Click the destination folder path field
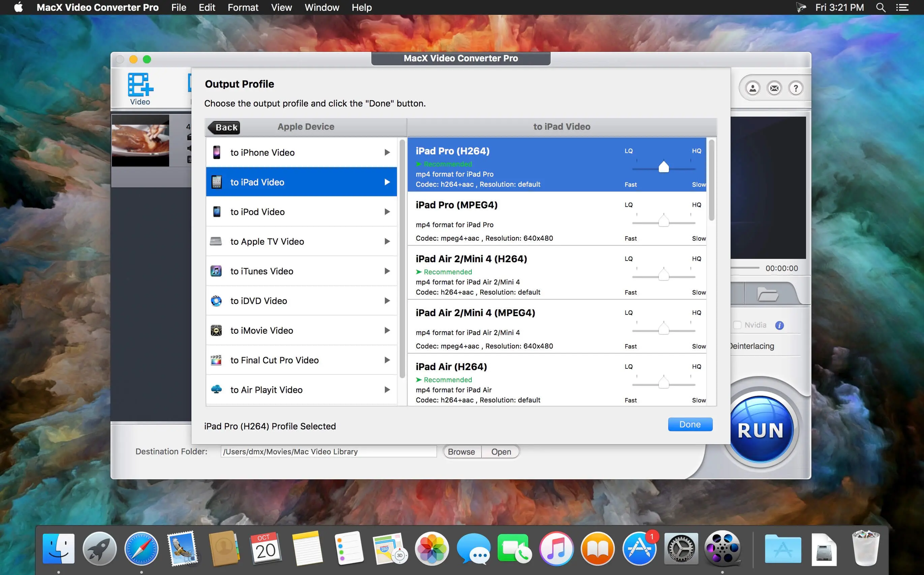The height and width of the screenshot is (575, 924). tap(328, 451)
